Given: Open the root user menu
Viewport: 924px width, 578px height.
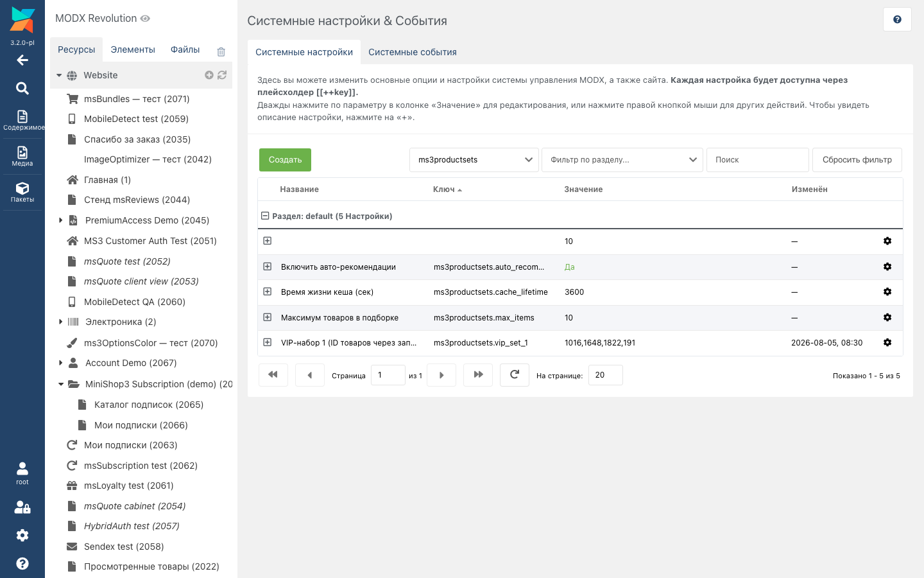Looking at the screenshot, I should click(x=22, y=473).
